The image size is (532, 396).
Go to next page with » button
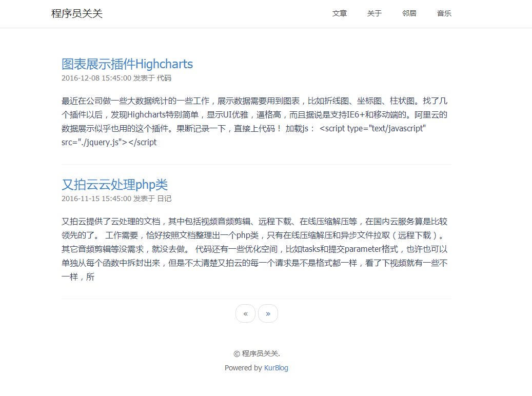click(x=268, y=313)
